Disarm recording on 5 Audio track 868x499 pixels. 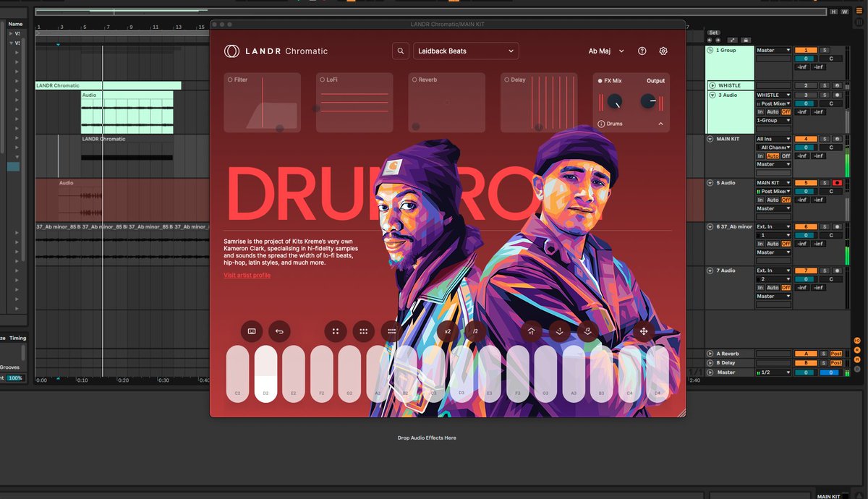[837, 183]
